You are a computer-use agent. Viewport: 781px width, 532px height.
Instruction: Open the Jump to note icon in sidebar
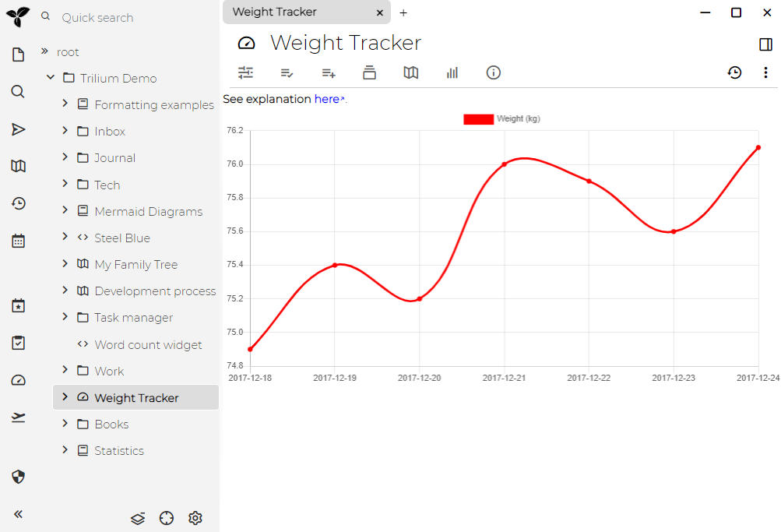19,129
